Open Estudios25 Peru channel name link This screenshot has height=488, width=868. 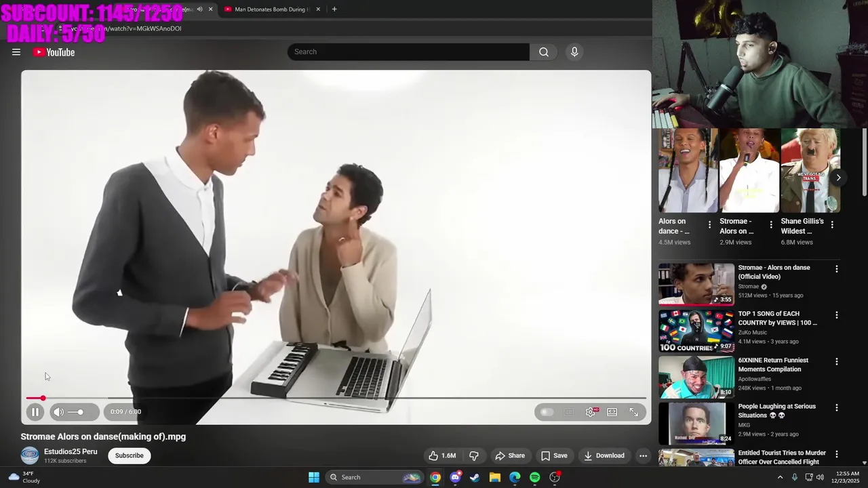[x=71, y=451]
